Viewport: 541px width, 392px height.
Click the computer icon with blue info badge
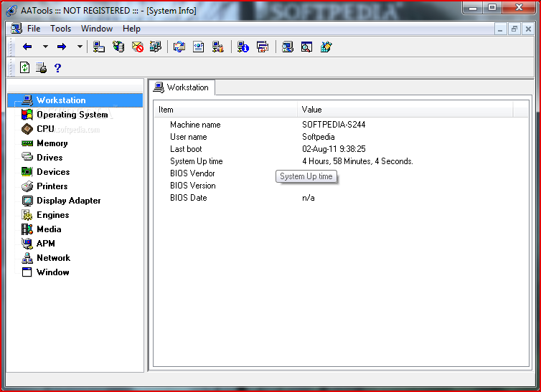click(x=243, y=47)
